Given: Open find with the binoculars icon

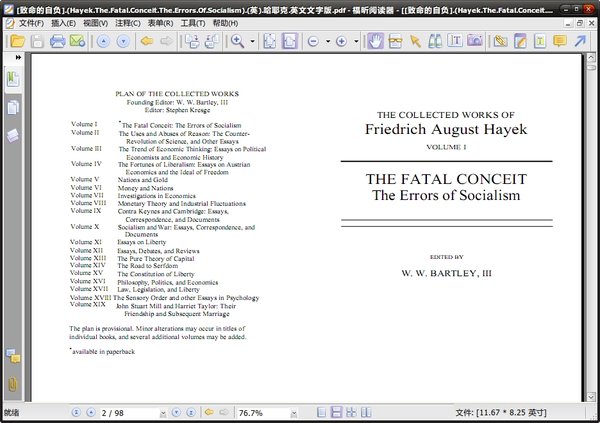Looking at the screenshot, I should (435, 41).
